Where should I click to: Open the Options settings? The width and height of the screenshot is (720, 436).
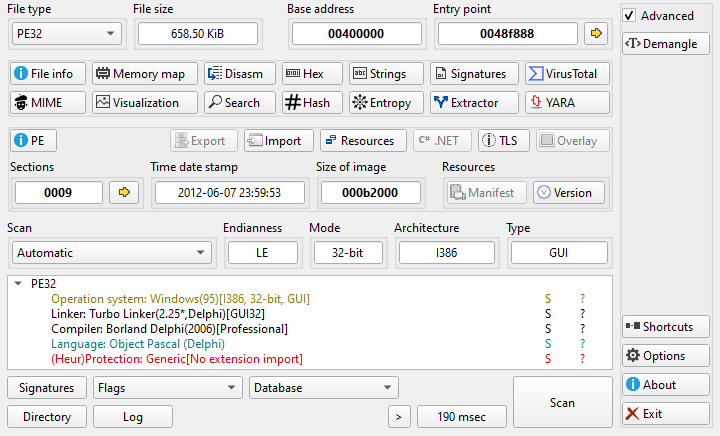tap(665, 356)
